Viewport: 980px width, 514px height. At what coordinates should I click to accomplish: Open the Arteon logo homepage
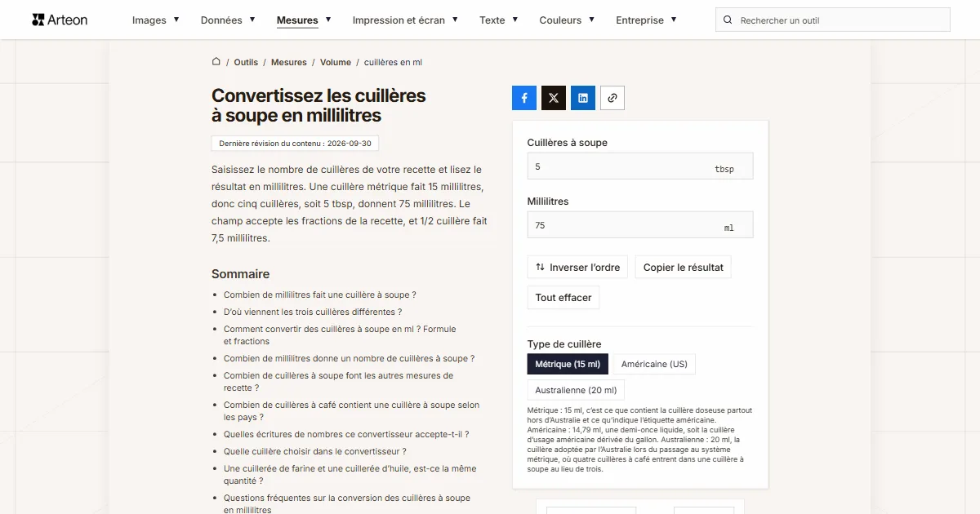point(60,20)
